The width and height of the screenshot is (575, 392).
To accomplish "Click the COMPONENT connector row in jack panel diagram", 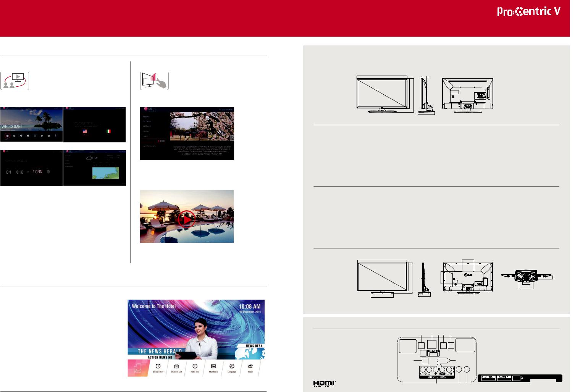I will pyautogui.click(x=437, y=373).
